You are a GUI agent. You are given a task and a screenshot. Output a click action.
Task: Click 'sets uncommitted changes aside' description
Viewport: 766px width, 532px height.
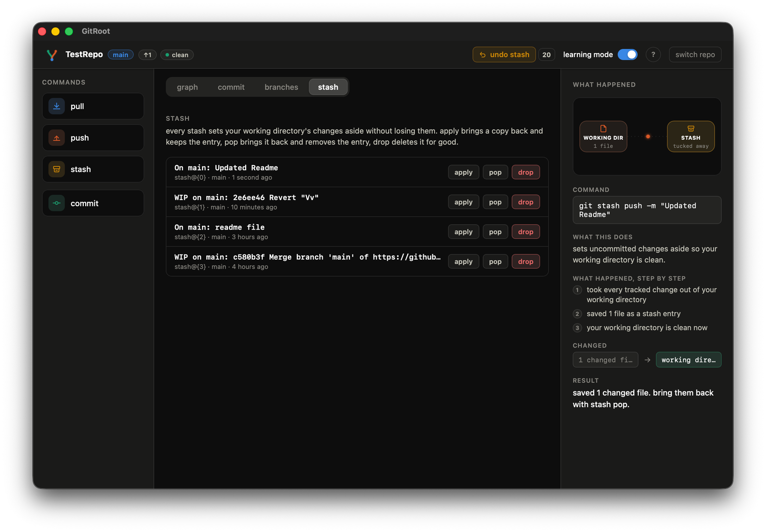click(x=645, y=255)
